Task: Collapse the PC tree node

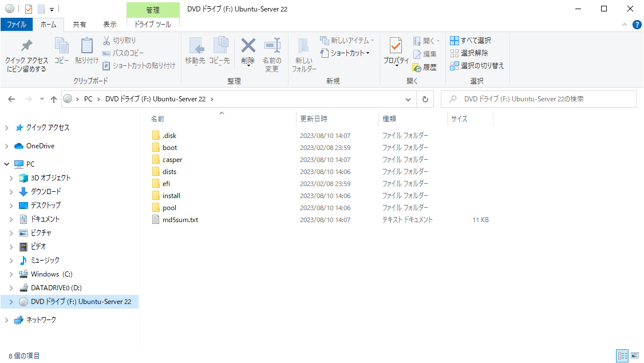Action: pyautogui.click(x=6, y=164)
